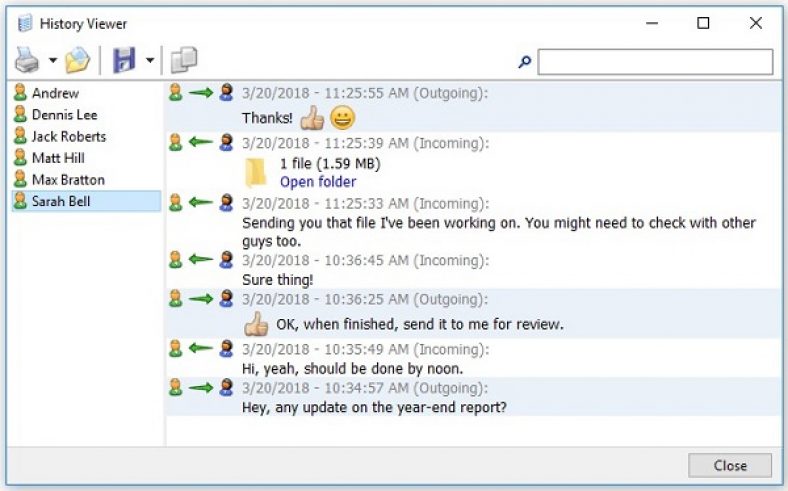Click the user icon next to Jack Roberts
Screen dimensions: 788x491
20,136
